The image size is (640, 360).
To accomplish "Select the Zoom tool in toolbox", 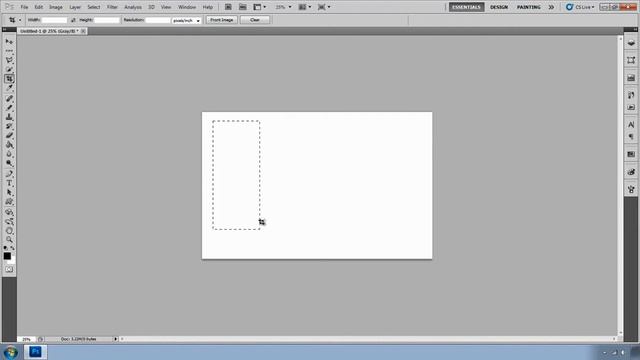I will (9, 240).
